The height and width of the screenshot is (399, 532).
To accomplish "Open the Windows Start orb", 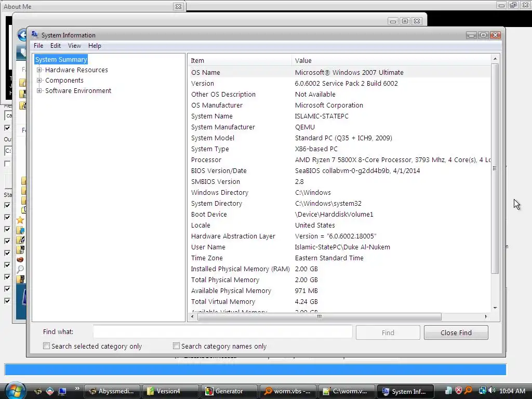I will point(15,391).
